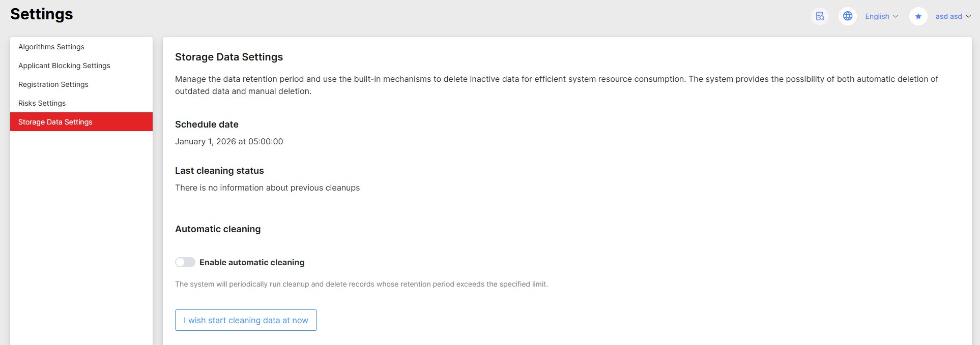Click the no previous cleanups status text

point(267,187)
